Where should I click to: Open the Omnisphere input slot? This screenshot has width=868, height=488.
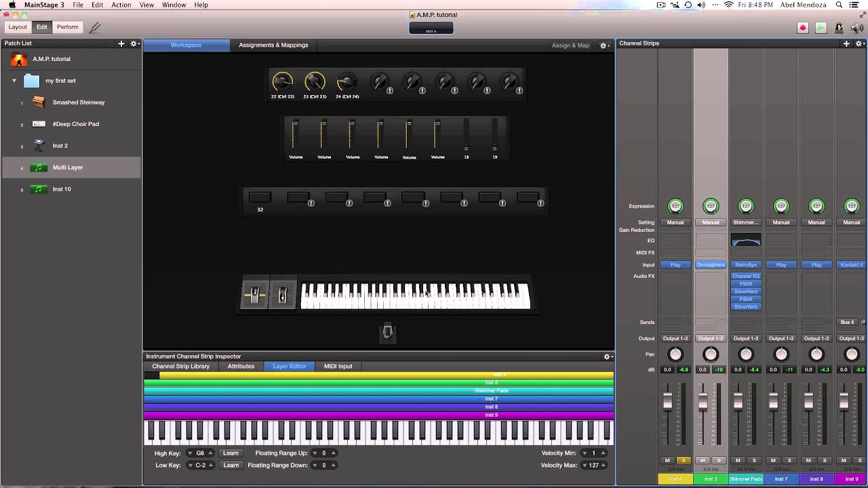click(711, 265)
